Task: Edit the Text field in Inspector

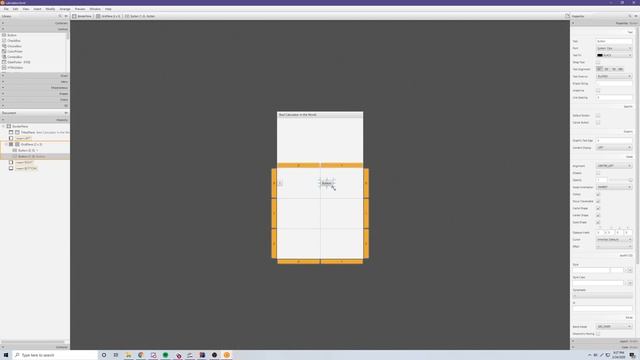Action: coord(613,41)
